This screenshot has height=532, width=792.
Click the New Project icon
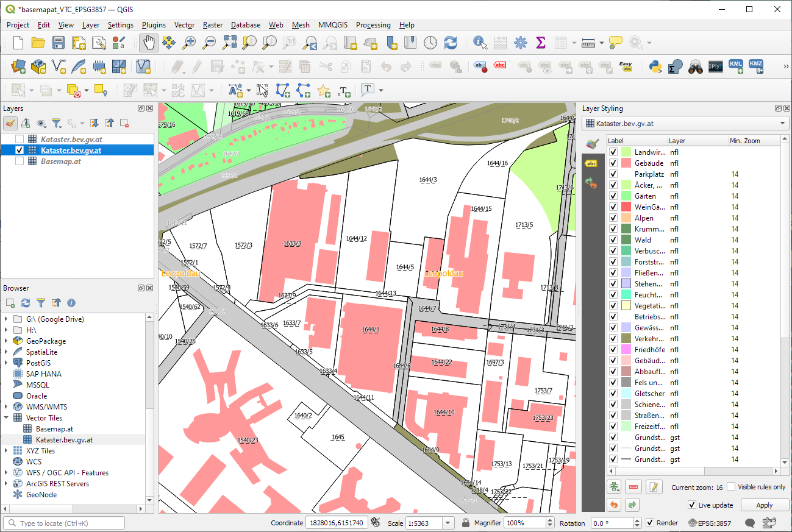[18, 43]
